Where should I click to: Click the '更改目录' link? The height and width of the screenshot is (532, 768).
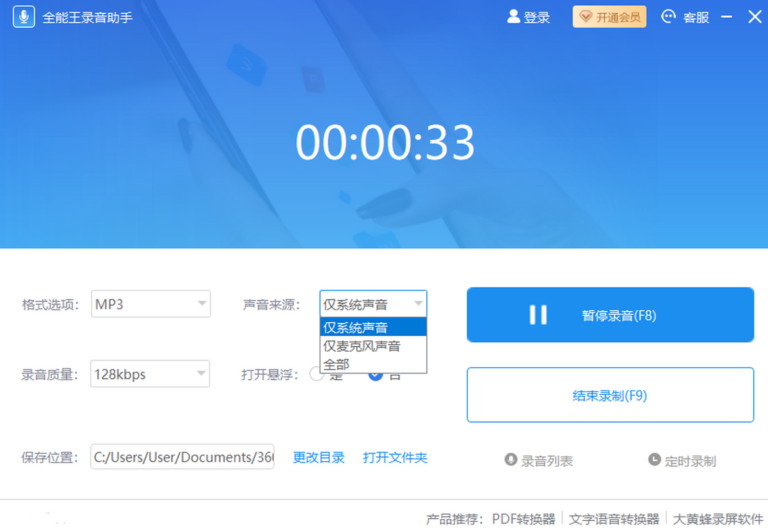tap(319, 458)
